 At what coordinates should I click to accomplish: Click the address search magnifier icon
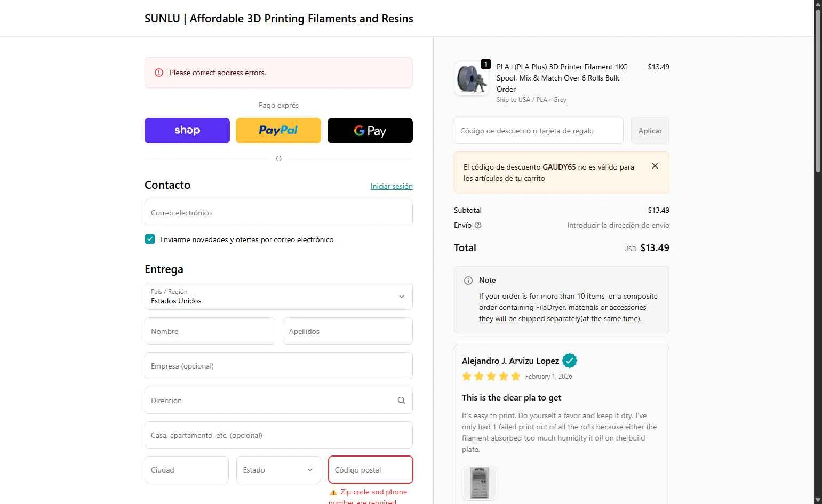tap(401, 401)
